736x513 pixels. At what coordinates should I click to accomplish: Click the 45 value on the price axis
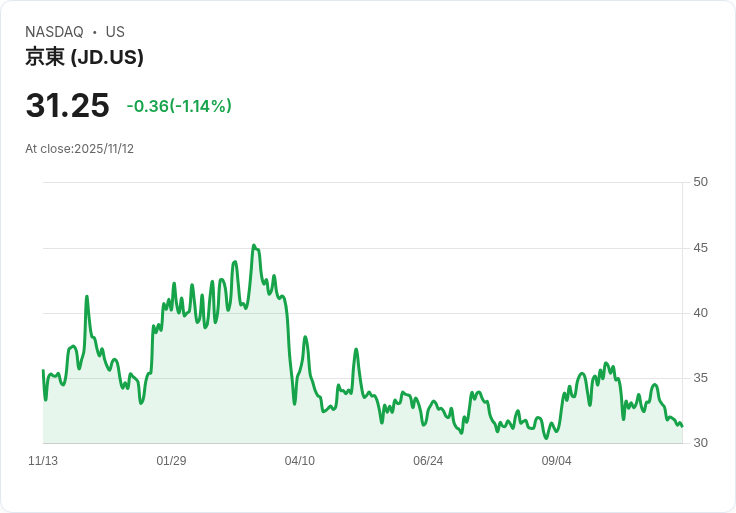pyautogui.click(x=700, y=248)
